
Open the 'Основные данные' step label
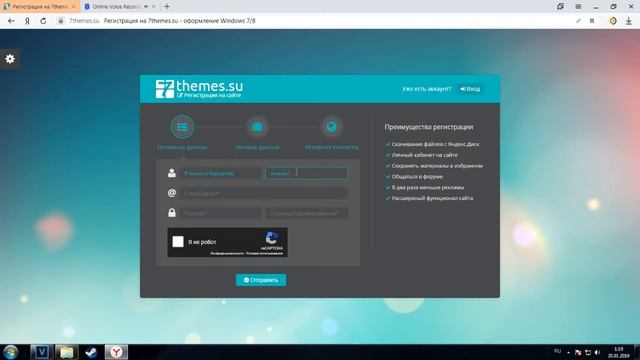click(182, 147)
